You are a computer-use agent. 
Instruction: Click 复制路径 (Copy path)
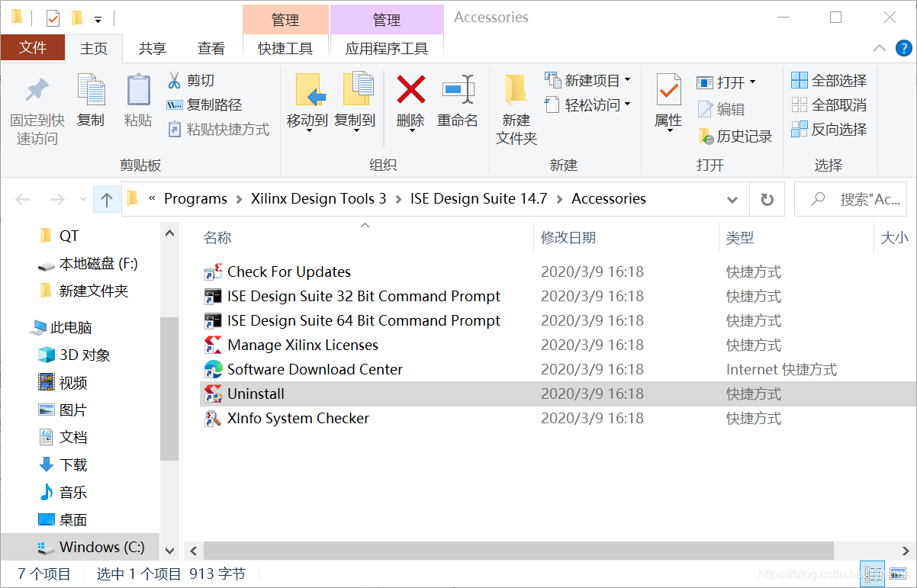coord(204,104)
